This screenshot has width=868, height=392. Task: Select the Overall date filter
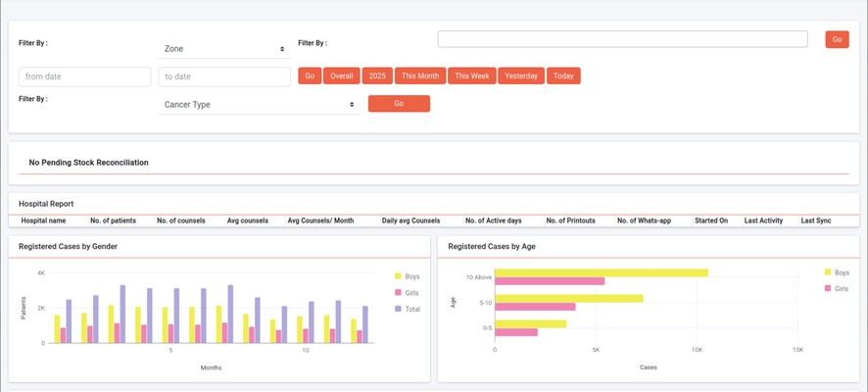tap(341, 76)
